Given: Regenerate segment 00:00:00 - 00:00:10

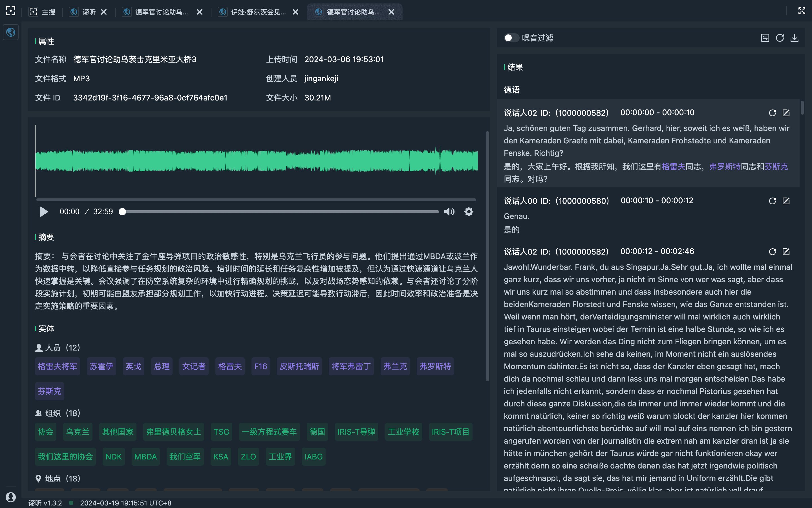Looking at the screenshot, I should point(773,113).
